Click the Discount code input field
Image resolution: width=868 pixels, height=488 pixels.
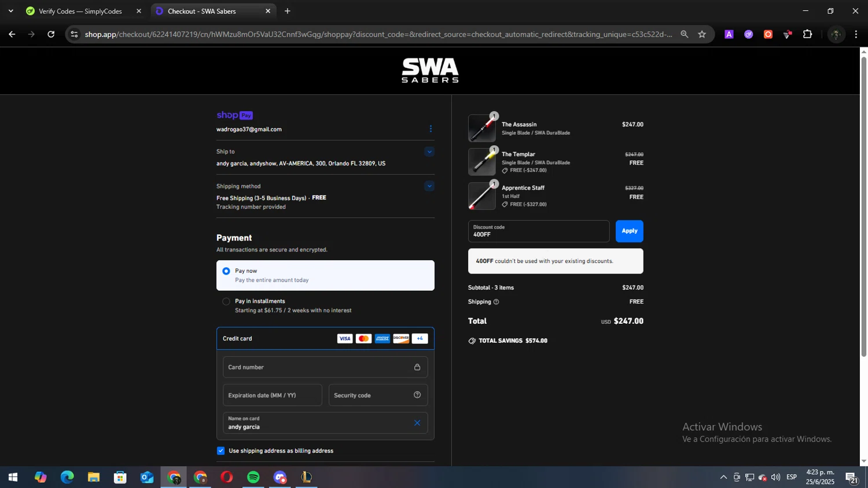coord(539,231)
